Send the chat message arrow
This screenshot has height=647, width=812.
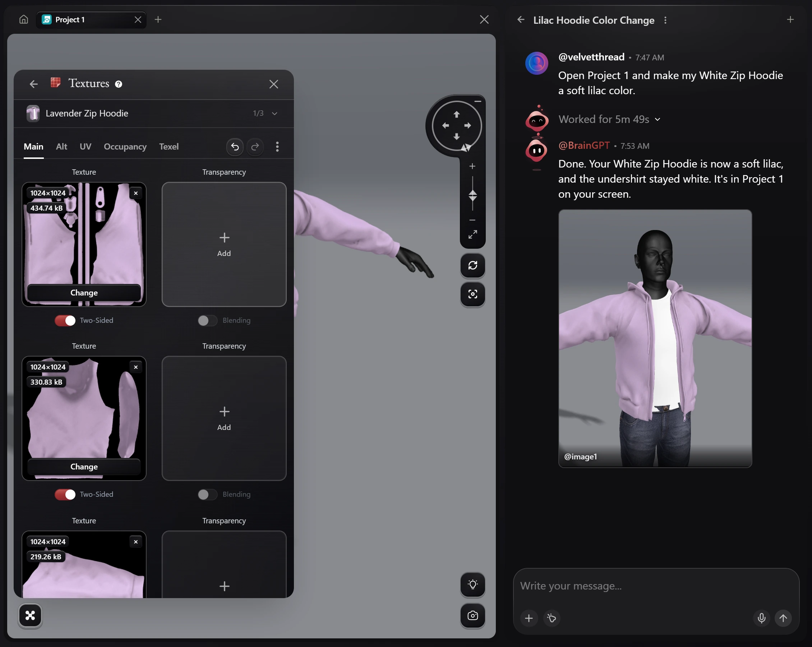click(783, 618)
